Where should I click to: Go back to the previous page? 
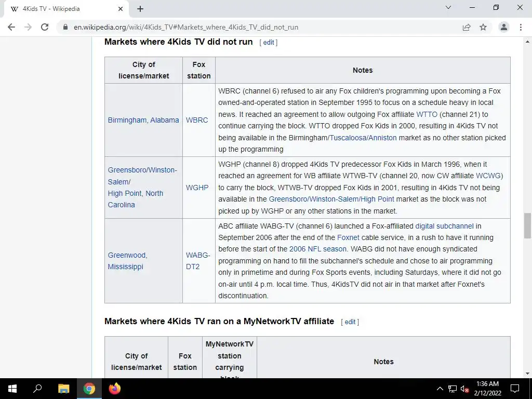click(x=11, y=27)
